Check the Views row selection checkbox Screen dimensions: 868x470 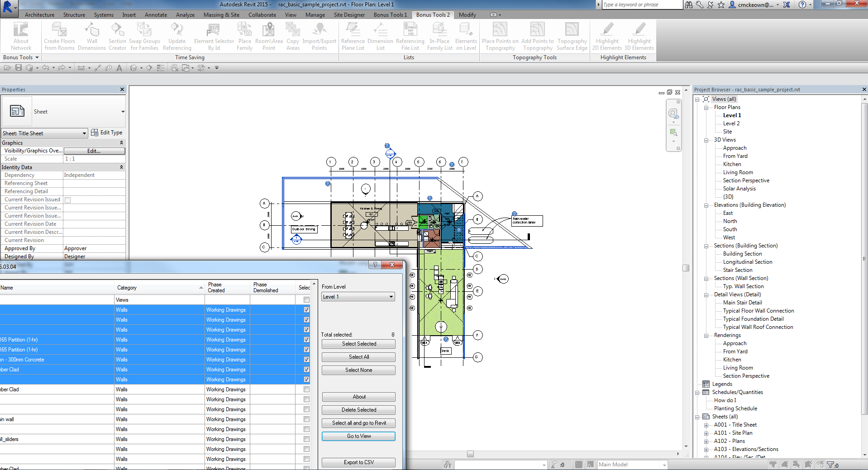(x=306, y=300)
